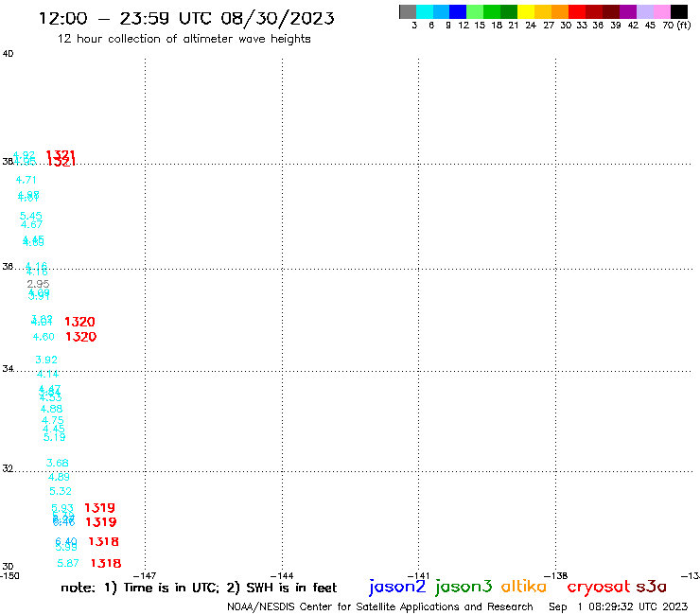Click the '12:00 – 23:59 UTC 08/30/2023' title
700x615 pixels.
tap(186, 18)
